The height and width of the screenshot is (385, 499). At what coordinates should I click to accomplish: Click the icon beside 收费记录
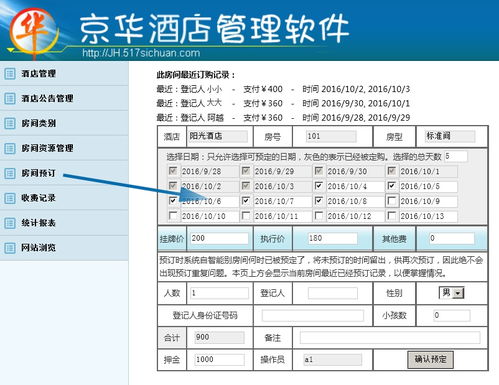10,198
